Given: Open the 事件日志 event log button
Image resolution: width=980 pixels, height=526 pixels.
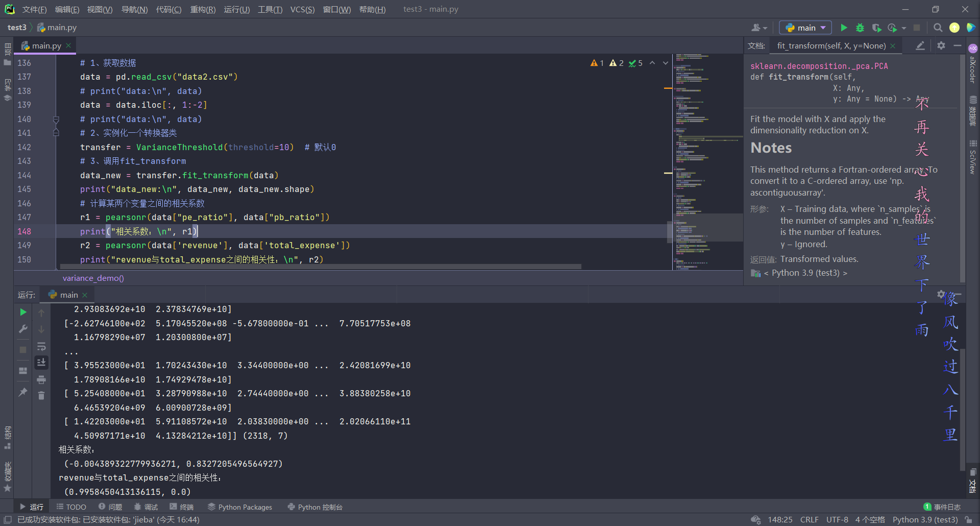Looking at the screenshot, I should click(942, 507).
